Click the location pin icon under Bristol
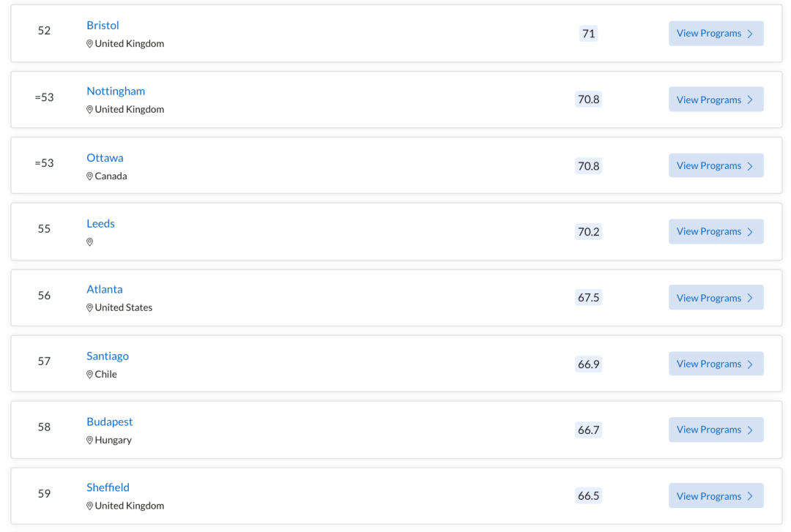 pyautogui.click(x=90, y=44)
